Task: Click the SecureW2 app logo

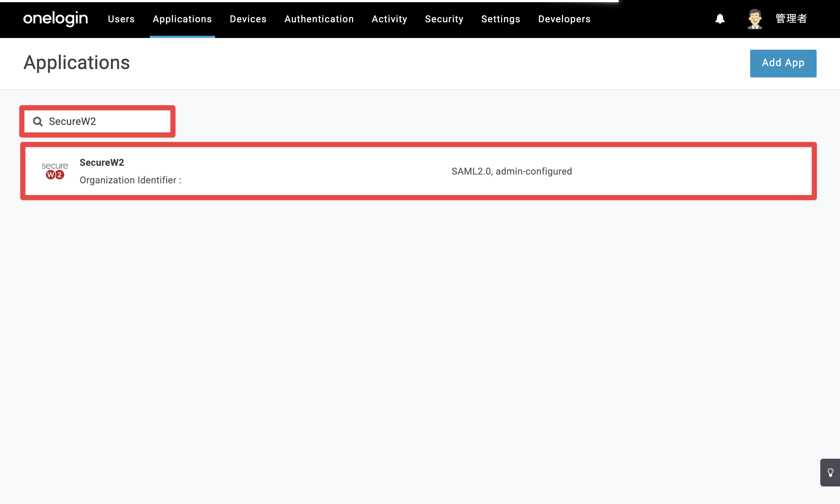Action: [55, 171]
